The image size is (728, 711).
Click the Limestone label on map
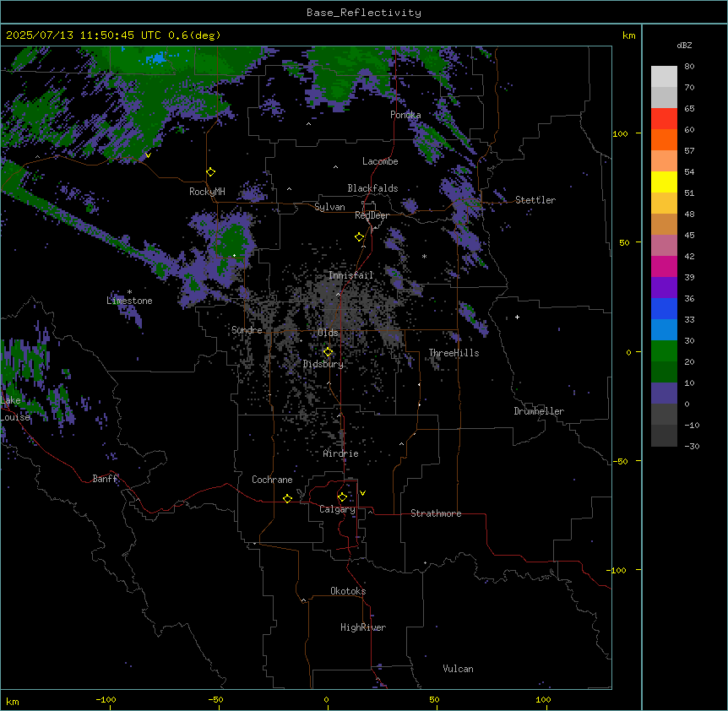pos(129,301)
